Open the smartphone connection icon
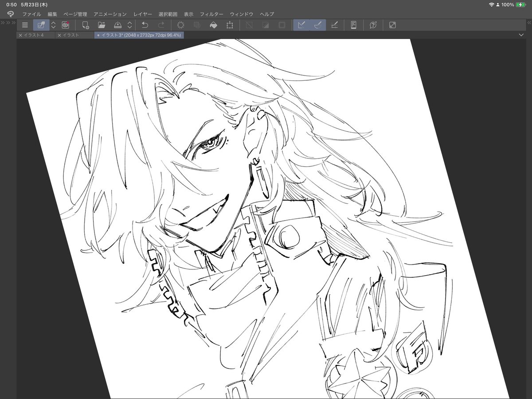The width and height of the screenshot is (532, 399). (353, 25)
